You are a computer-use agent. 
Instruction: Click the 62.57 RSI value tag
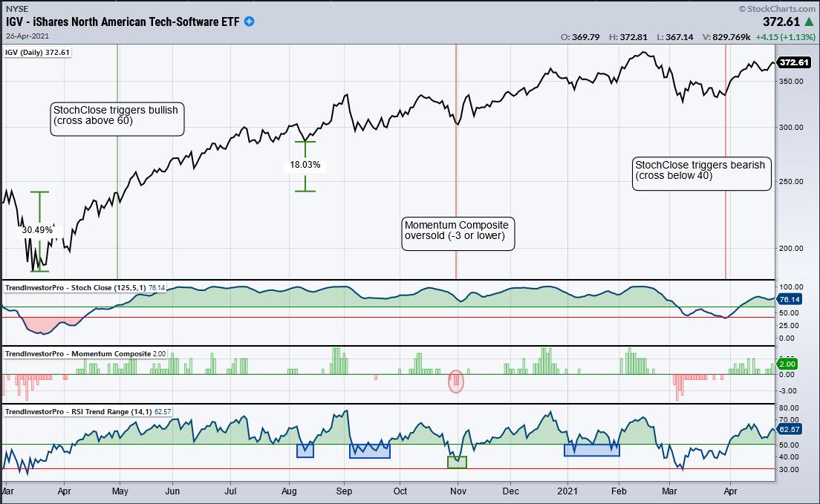[787, 429]
